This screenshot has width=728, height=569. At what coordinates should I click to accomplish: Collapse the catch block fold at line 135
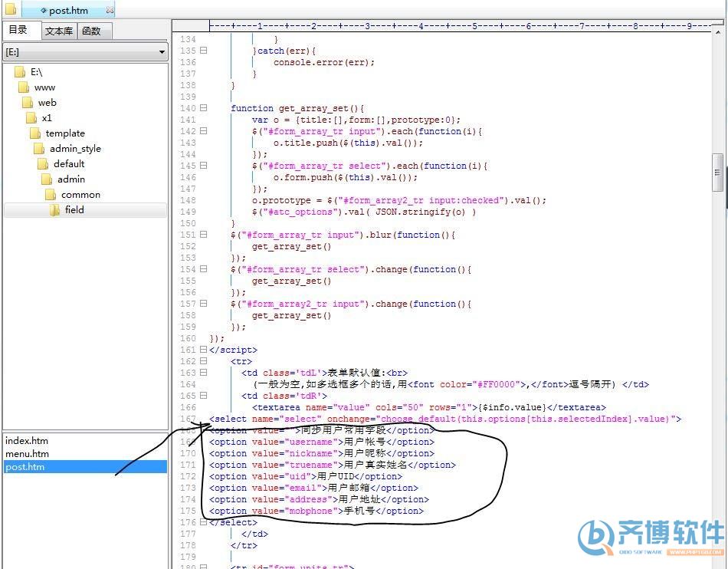click(x=203, y=51)
